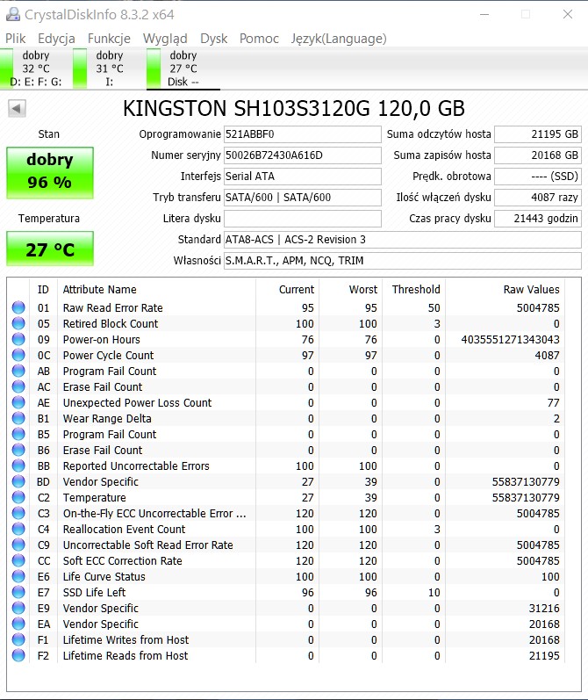Viewport: 588px width, 700px height.
Task: Click status circle for Lifetime Reads from Host
Action: tap(18, 655)
